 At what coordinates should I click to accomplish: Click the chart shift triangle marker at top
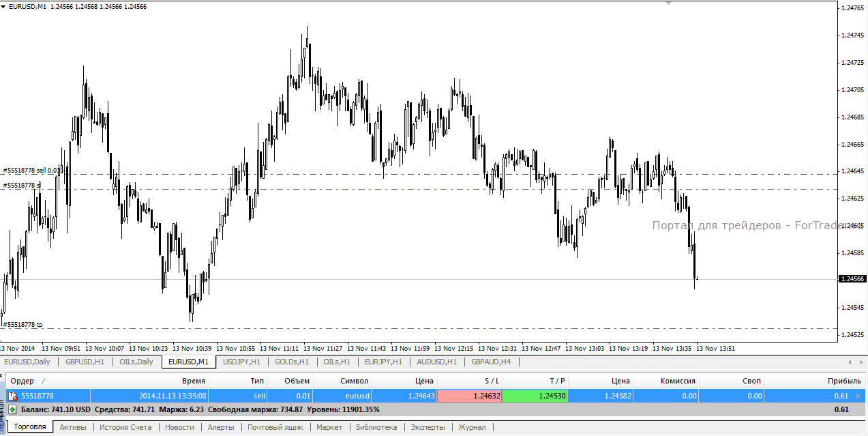668,3
